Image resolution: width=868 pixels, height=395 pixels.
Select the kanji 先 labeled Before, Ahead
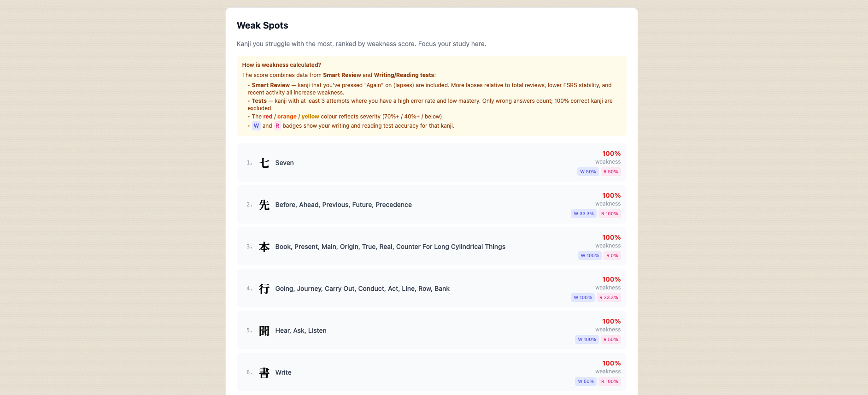(x=264, y=205)
